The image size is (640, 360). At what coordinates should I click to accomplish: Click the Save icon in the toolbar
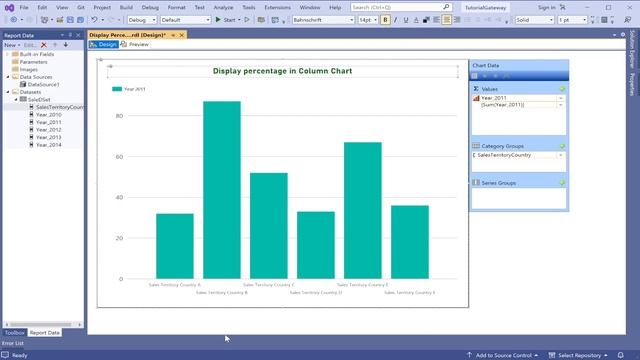pos(70,20)
